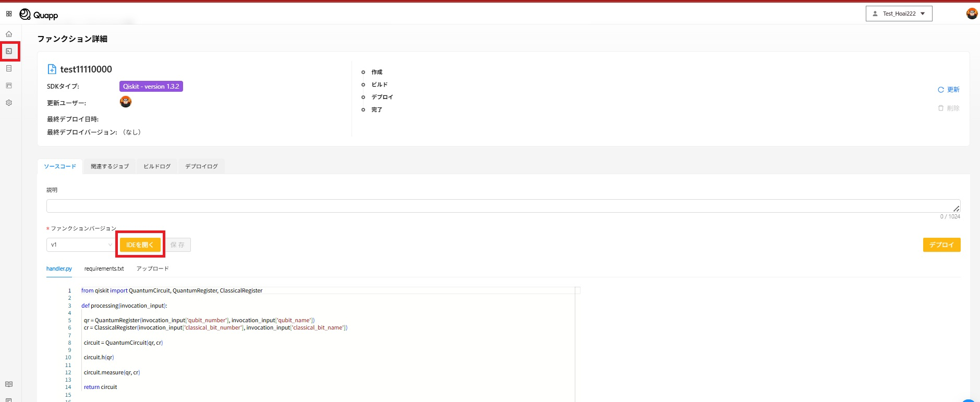Click the kanban board sidebar icon
Image resolution: width=980 pixels, height=402 pixels.
[9, 86]
